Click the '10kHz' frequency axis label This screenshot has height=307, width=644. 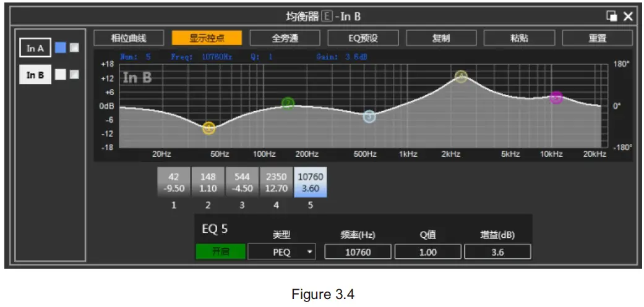tap(551, 154)
